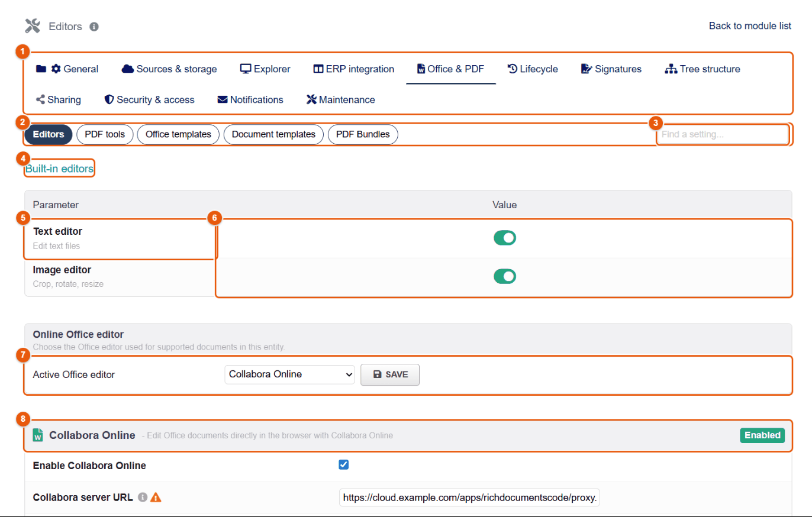Save the active Office editor choice
Screen dimensions: 812x517
tap(390, 374)
